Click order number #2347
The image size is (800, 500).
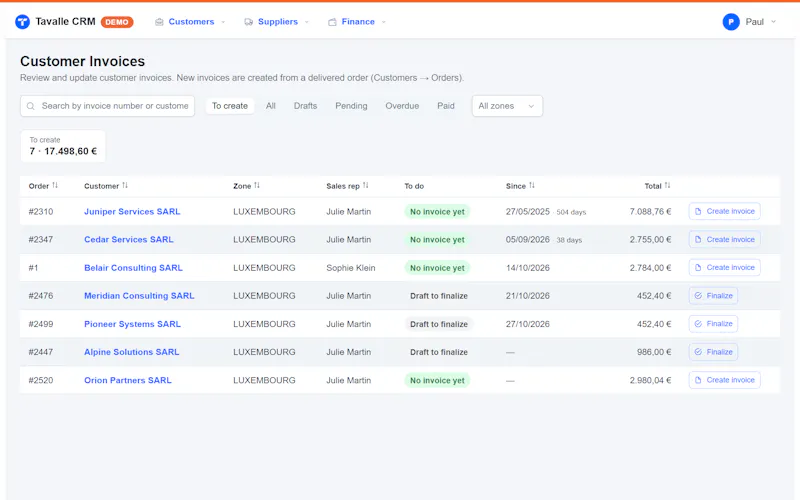[41, 240]
